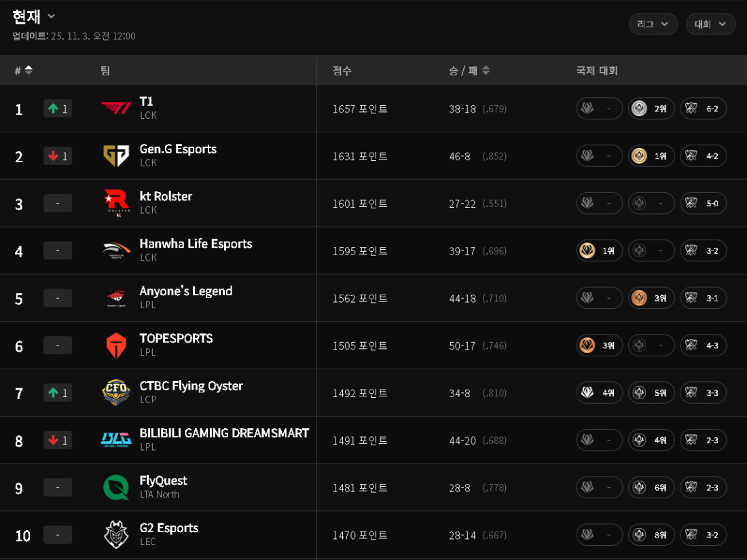Click T1's 2위 silver medal badge

(x=651, y=109)
